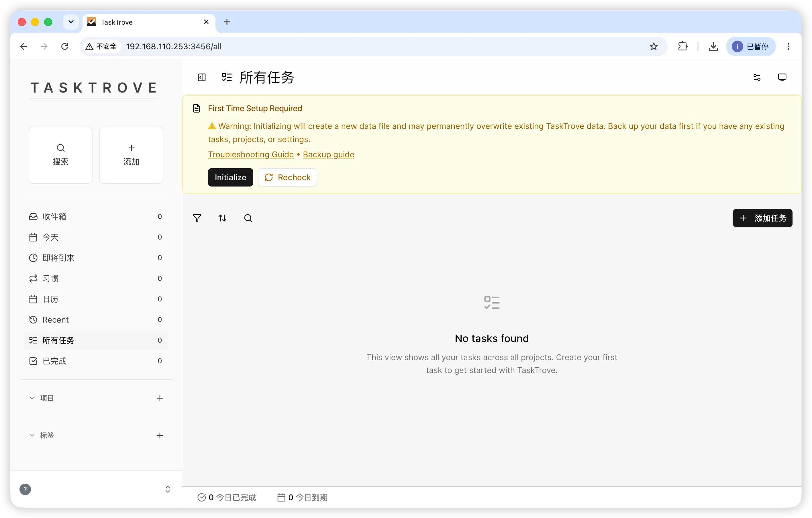Click the 不安全 site security indicator
This screenshot has width=812, height=518.
(101, 46)
